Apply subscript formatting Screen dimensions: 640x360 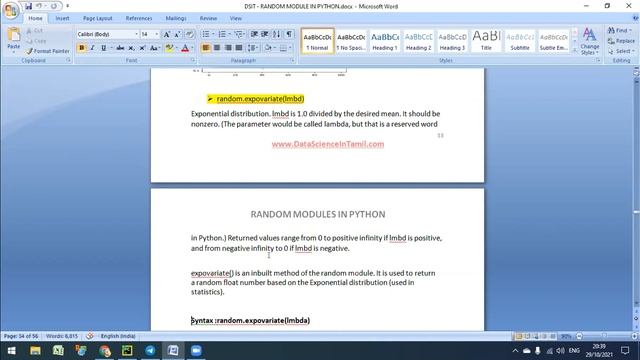(131, 48)
